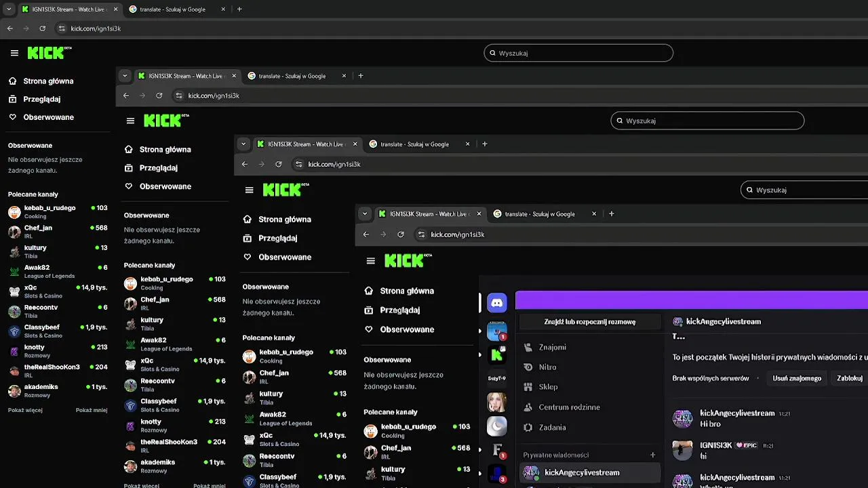Open hamburger menu in outermost Kick window

coord(14,53)
